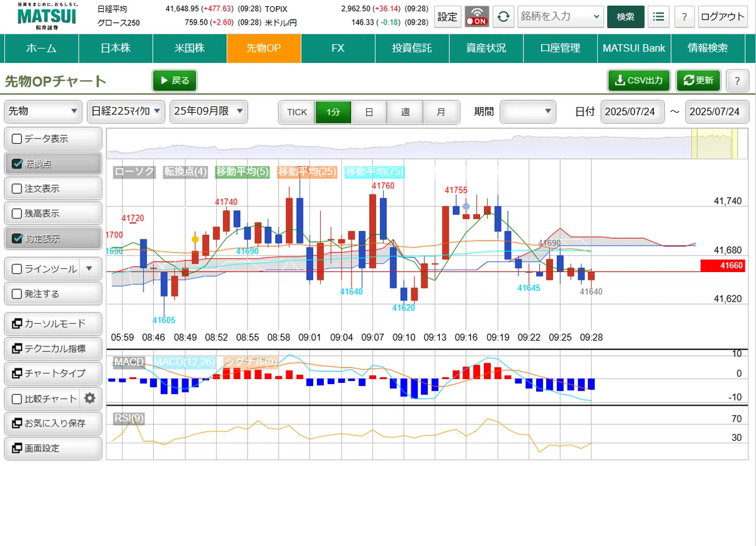Switch to the 日本株 tab
This screenshot has height=546, width=756.
click(116, 48)
